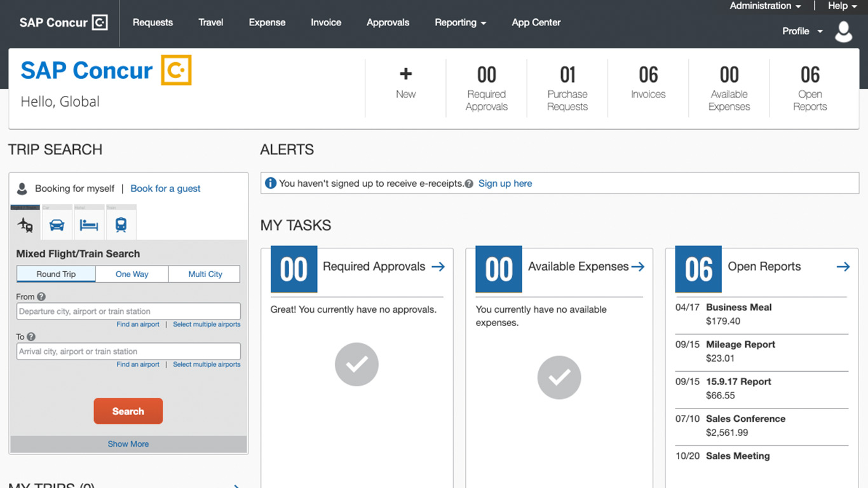
Task: Select the Round Trip option
Action: [x=56, y=274]
